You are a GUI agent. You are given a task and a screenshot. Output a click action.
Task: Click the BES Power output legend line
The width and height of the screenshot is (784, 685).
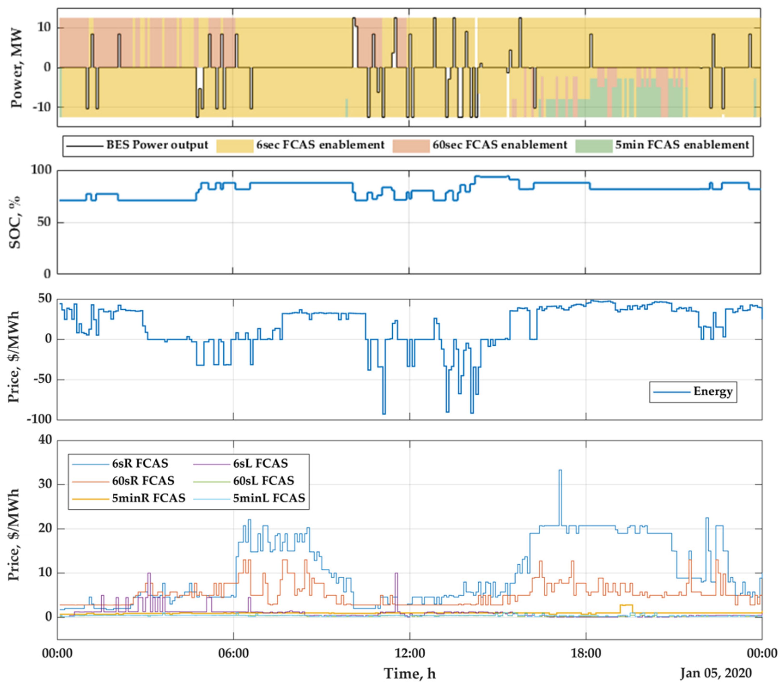coord(85,146)
